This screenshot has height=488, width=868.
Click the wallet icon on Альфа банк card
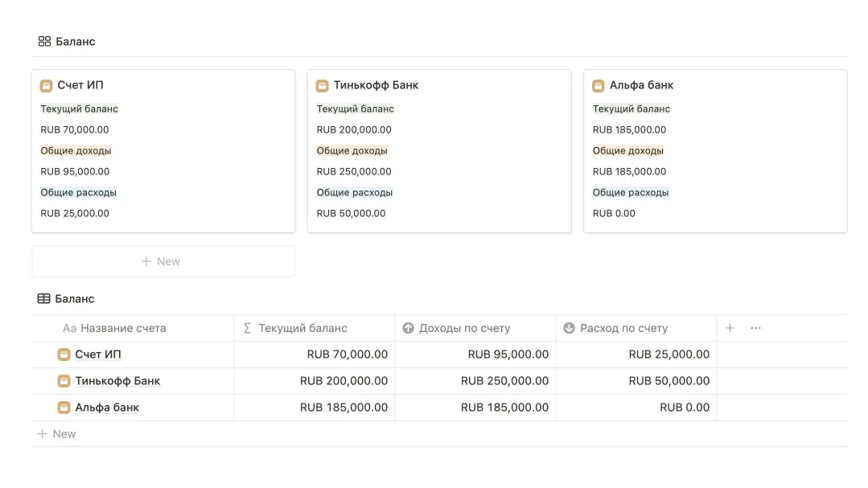pos(599,85)
